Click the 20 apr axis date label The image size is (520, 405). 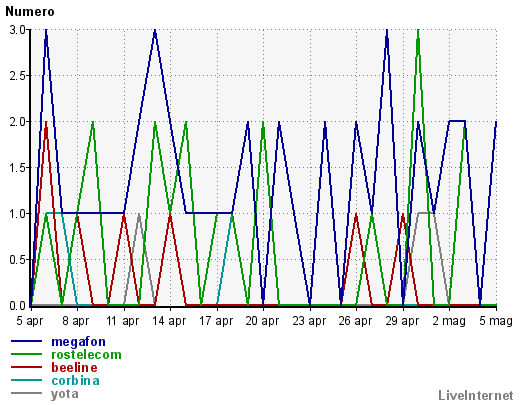(x=262, y=321)
